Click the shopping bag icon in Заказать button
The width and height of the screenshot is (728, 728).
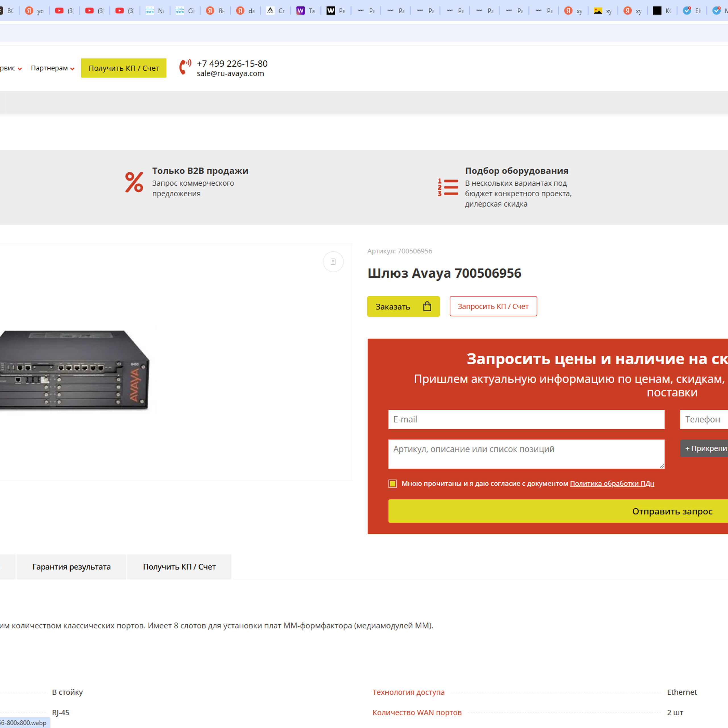[x=426, y=306]
